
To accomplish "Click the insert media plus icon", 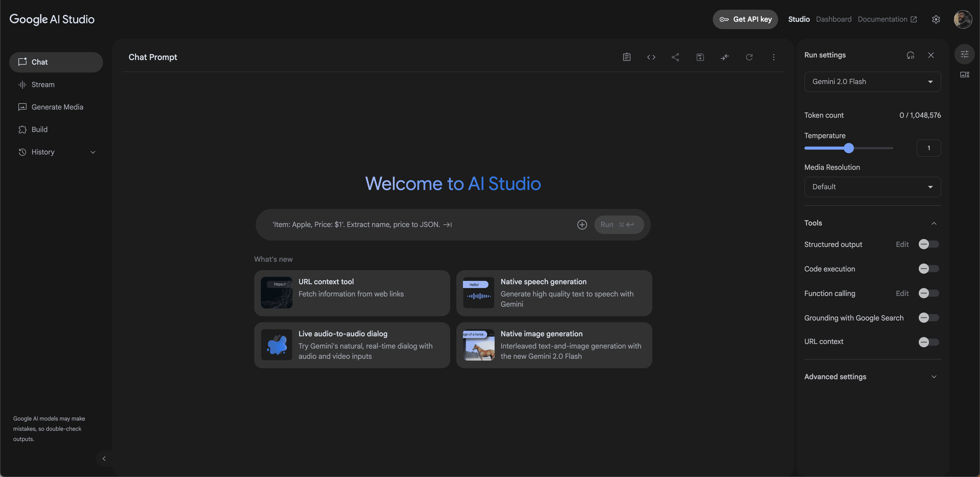I will tap(582, 225).
